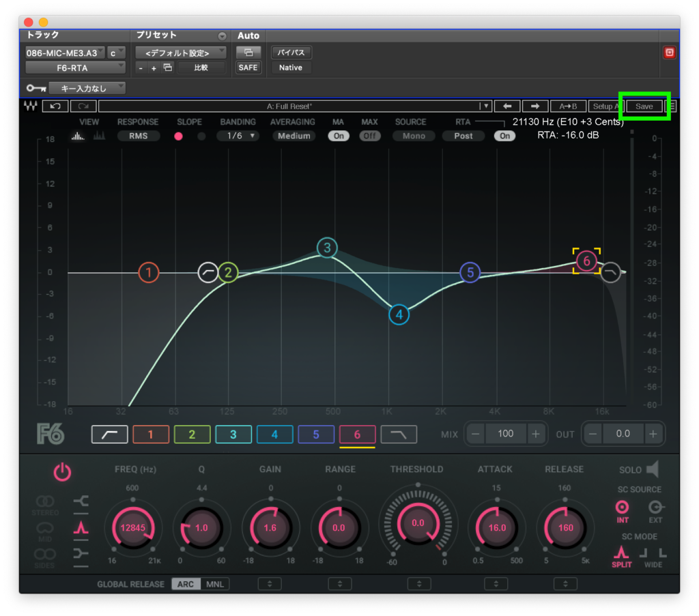This screenshot has width=699, height=616.
Task: Click the undo arrow icon
Action: [x=54, y=106]
